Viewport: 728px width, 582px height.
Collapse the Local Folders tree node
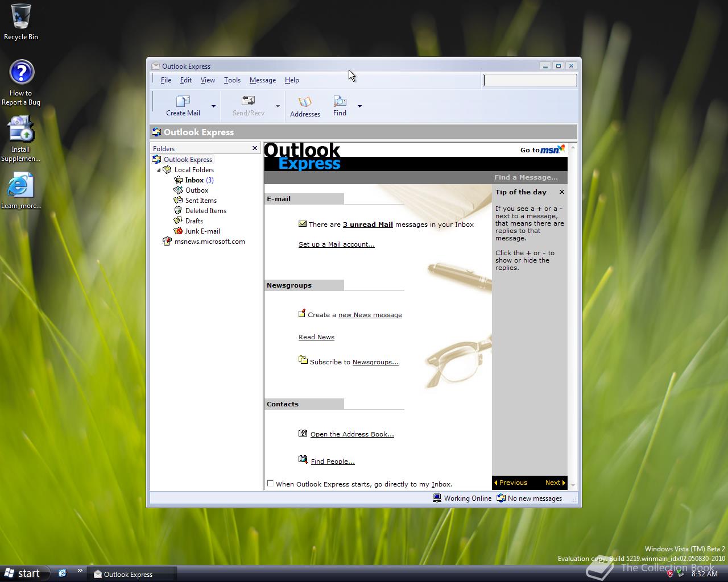[159, 170]
